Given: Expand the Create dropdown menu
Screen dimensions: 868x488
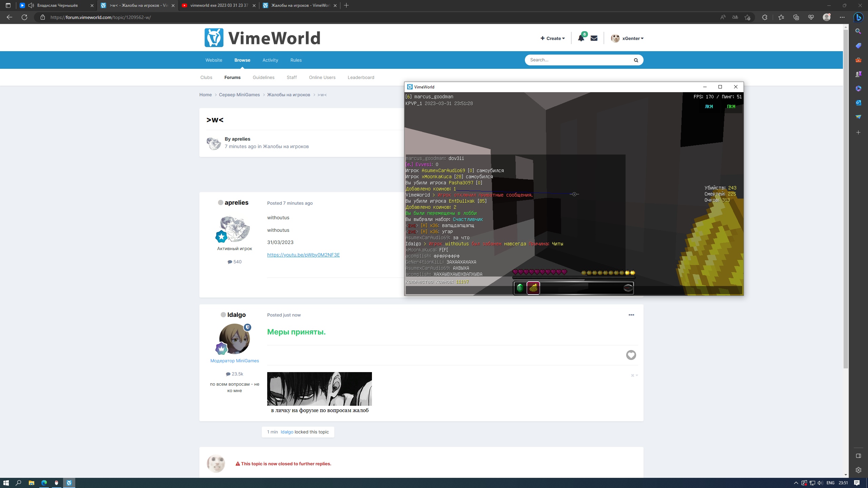Looking at the screenshot, I should pos(552,38).
